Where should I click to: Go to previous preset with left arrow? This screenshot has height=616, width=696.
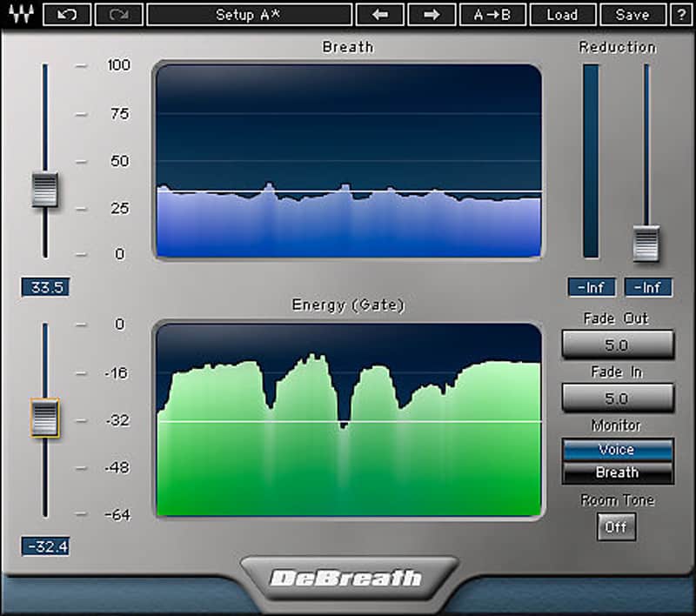380,15
